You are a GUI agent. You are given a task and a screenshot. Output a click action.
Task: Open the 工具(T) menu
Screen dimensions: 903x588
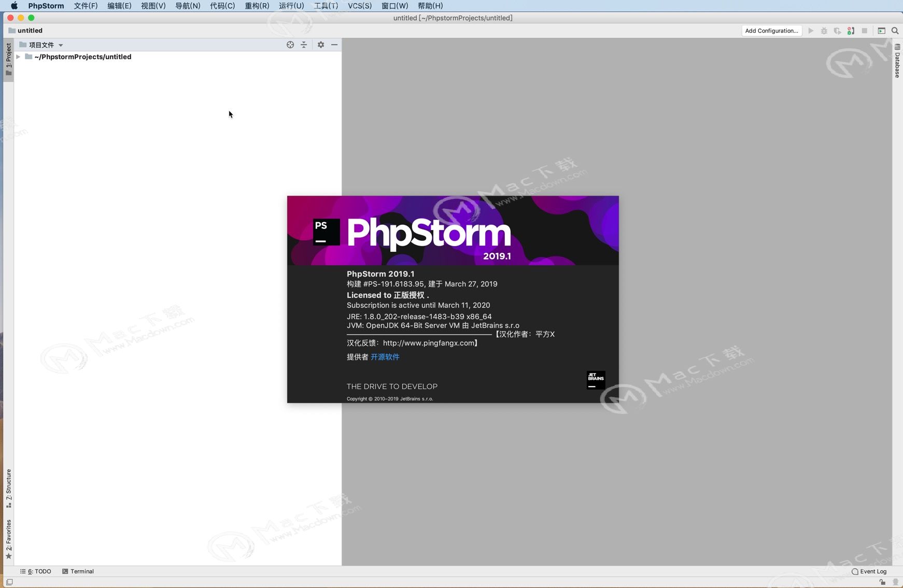326,6
